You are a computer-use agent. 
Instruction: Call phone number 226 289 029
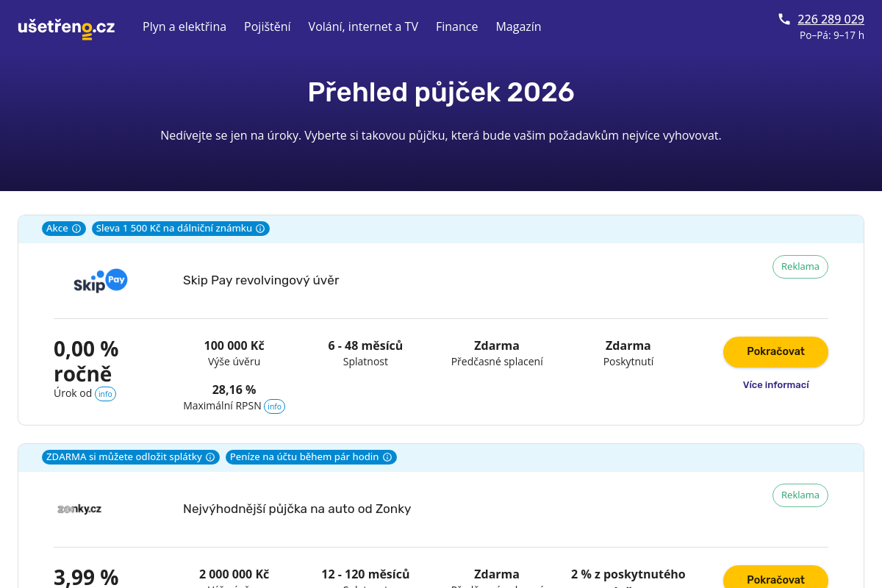831,19
